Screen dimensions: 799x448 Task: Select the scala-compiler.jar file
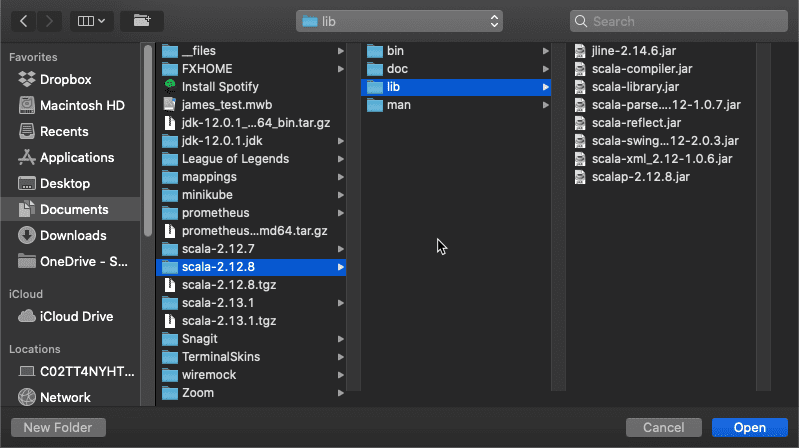click(x=641, y=69)
